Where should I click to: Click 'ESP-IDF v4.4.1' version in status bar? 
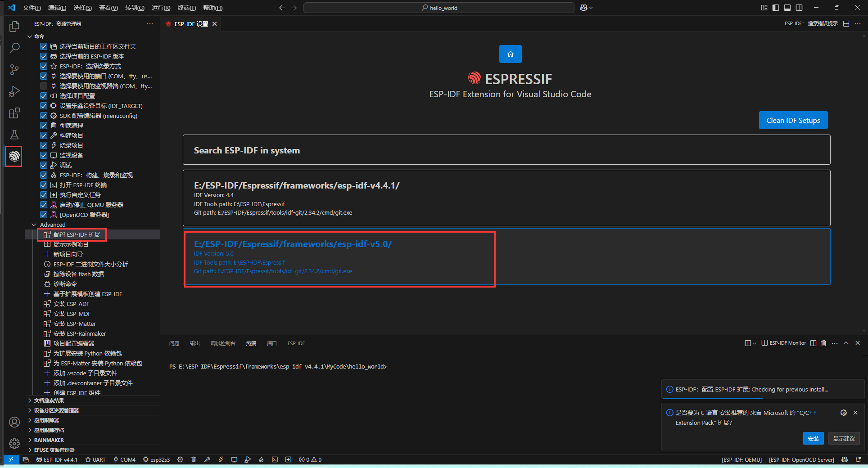pyautogui.click(x=57, y=459)
